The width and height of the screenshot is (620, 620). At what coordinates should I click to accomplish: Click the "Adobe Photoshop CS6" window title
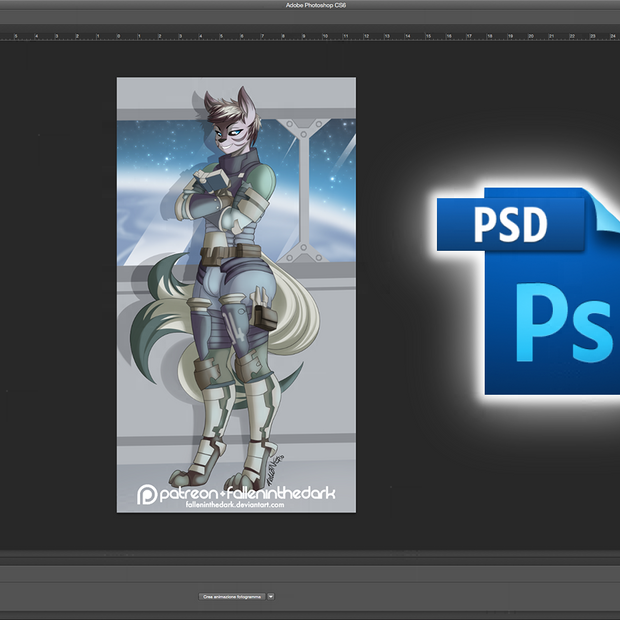[316, 5]
